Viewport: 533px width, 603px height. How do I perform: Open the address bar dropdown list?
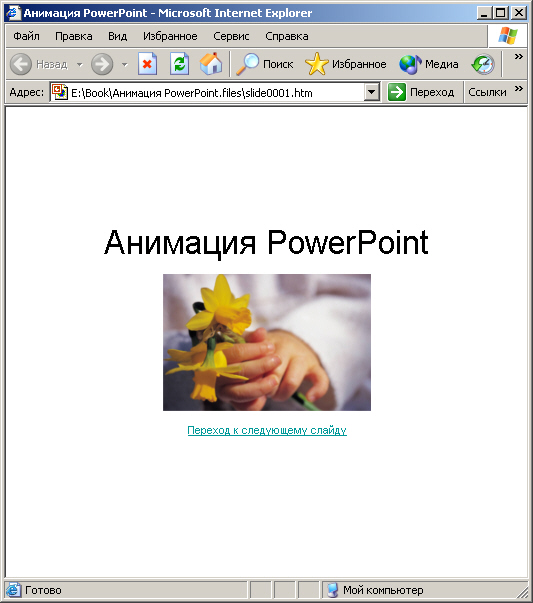click(x=371, y=92)
